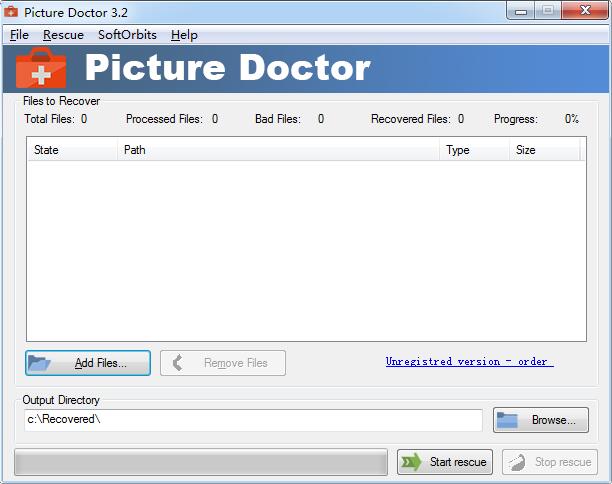612x484 pixels.
Task: Click the Browse... button
Action: point(541,420)
